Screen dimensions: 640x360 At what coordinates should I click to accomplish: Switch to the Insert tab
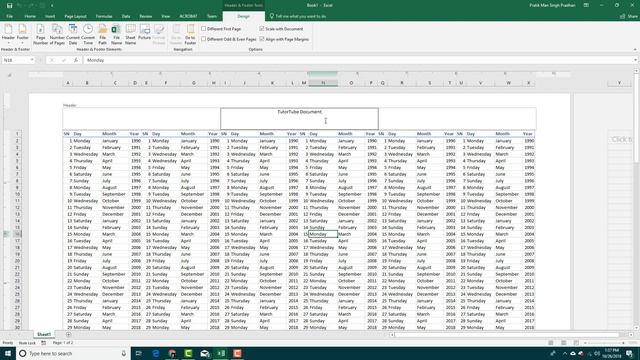50,16
